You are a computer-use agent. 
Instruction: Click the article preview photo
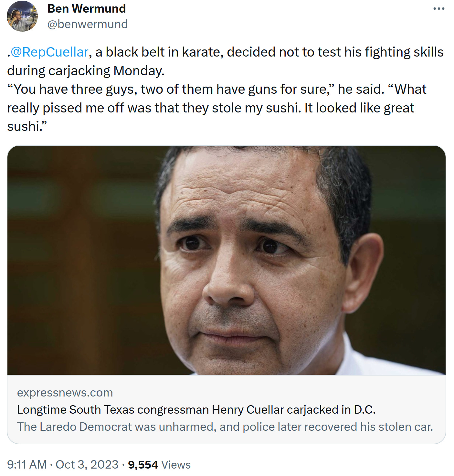[x=227, y=260]
